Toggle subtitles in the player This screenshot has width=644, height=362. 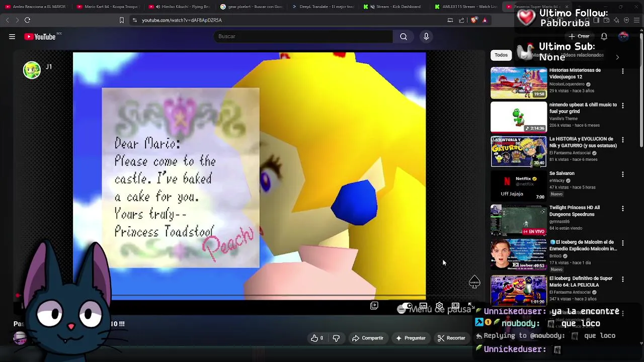(x=423, y=306)
